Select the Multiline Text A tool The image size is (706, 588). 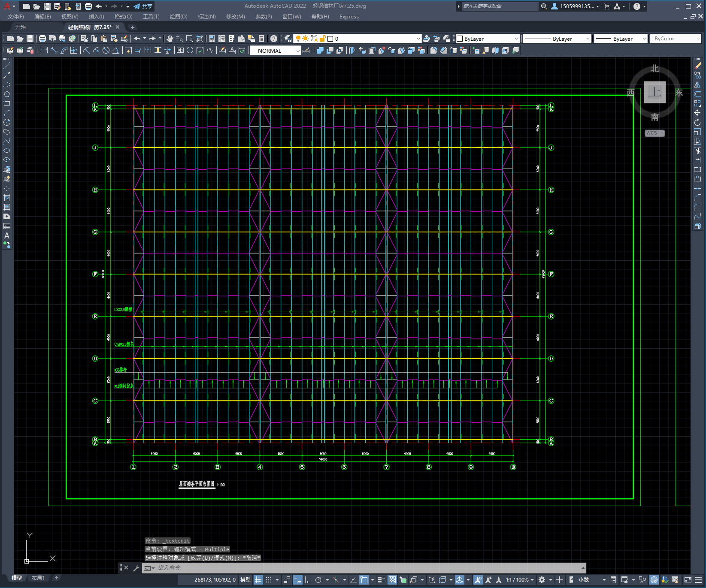[x=7, y=235]
